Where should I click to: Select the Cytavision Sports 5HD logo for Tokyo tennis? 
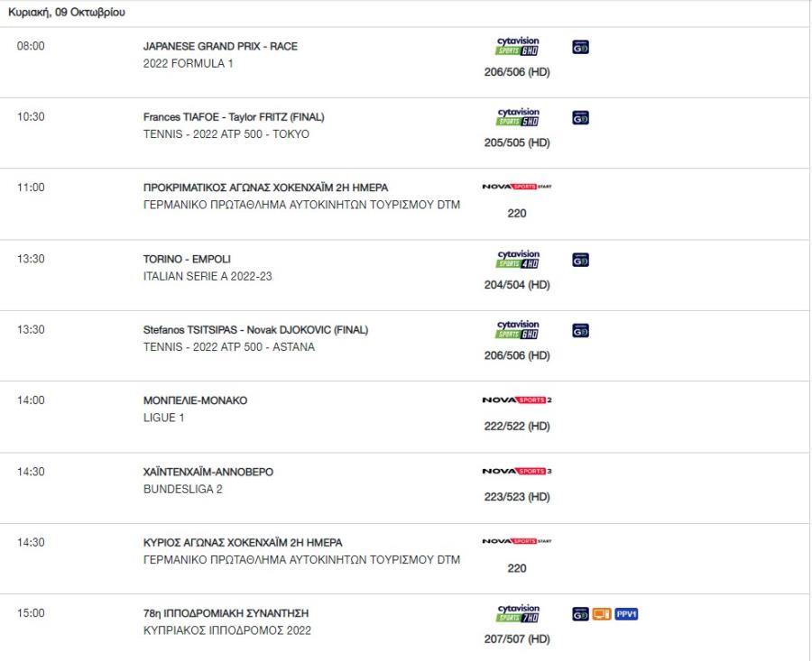pyautogui.click(x=517, y=117)
